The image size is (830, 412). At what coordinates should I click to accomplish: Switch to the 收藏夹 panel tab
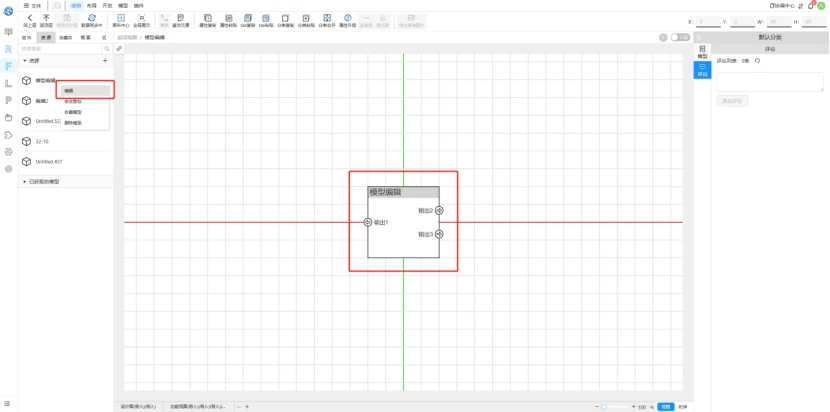pos(66,38)
